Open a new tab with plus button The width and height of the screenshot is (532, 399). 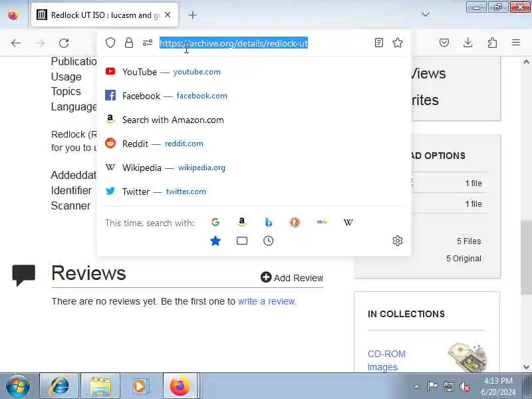pos(192,15)
